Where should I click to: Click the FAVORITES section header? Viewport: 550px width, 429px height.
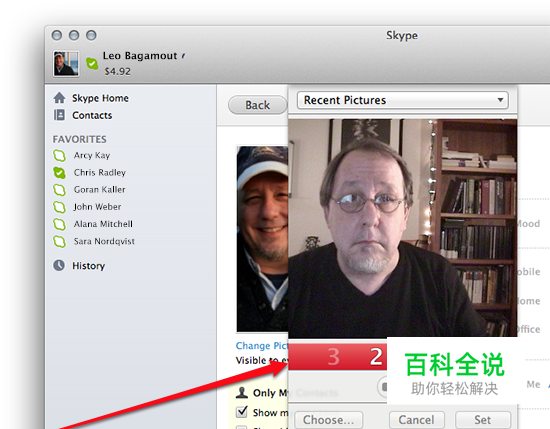point(80,139)
